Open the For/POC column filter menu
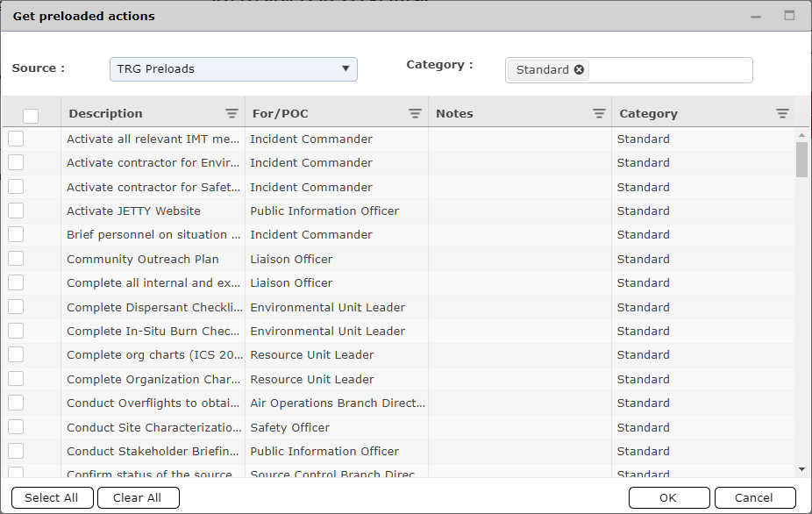This screenshot has height=514, width=812. [415, 113]
